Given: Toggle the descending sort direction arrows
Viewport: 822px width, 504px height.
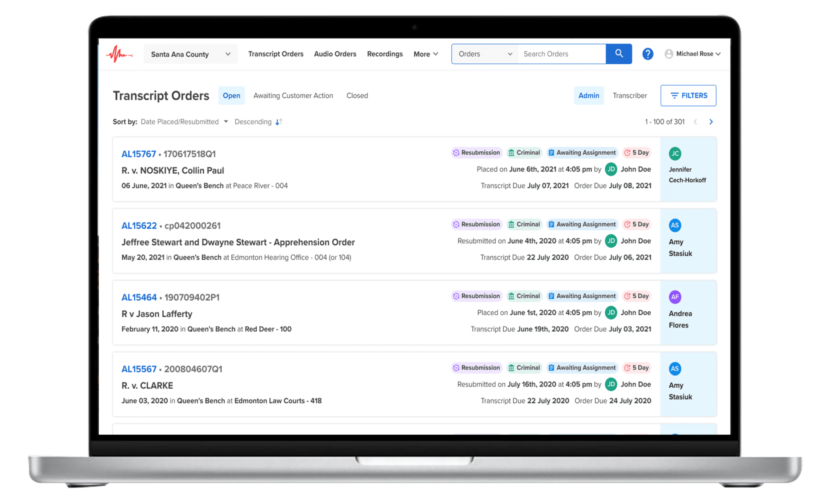Looking at the screenshot, I should point(279,122).
